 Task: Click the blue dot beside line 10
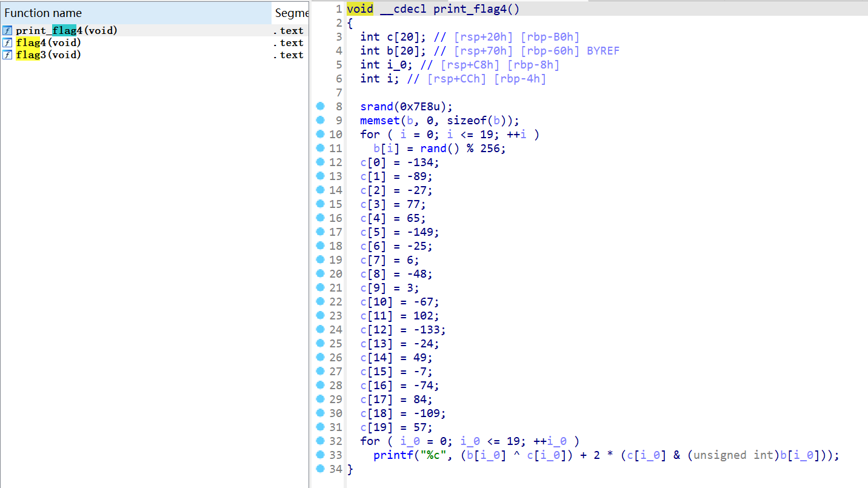320,134
